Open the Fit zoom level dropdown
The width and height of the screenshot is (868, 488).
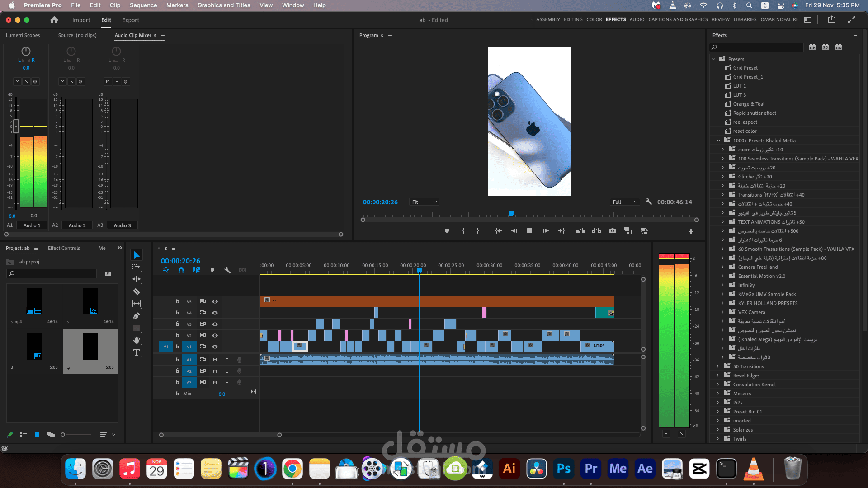(x=424, y=202)
